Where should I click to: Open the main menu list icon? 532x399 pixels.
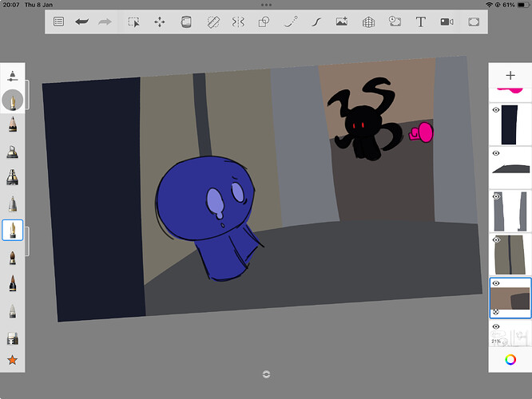pyautogui.click(x=58, y=22)
